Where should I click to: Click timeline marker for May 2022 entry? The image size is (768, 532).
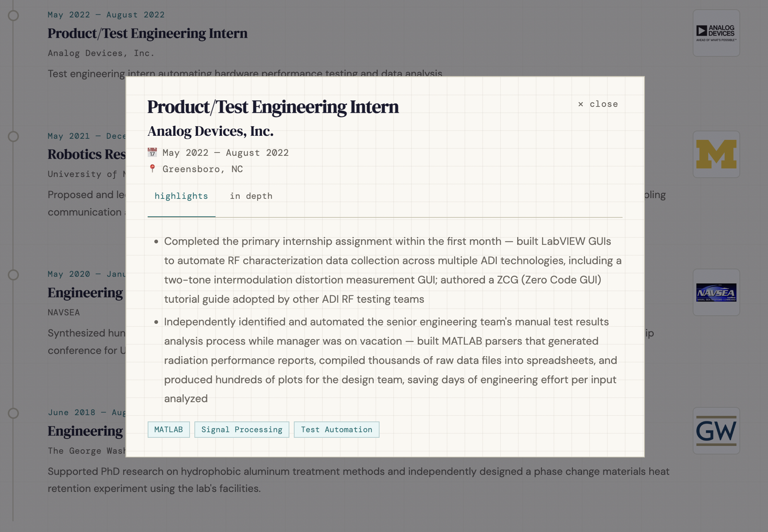click(x=13, y=16)
